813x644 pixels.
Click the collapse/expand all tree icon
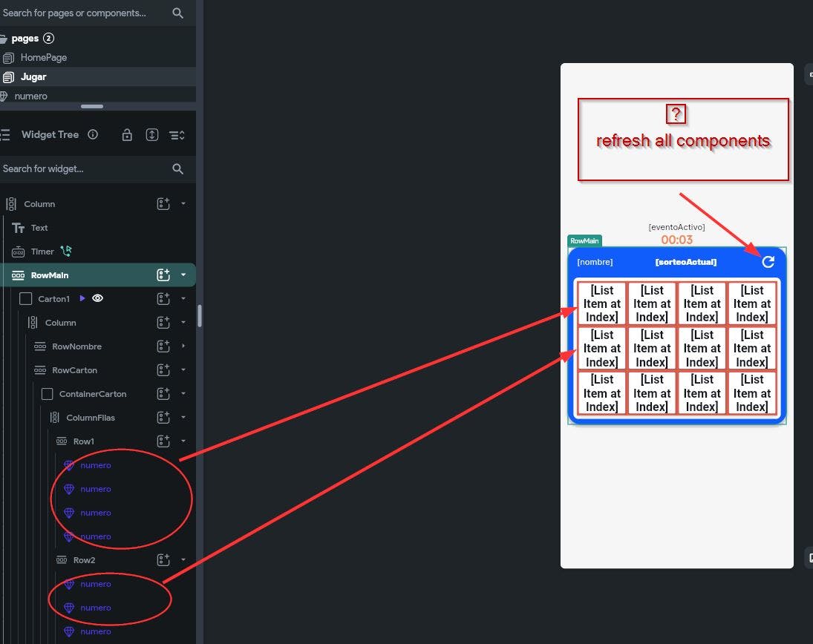coord(177,135)
